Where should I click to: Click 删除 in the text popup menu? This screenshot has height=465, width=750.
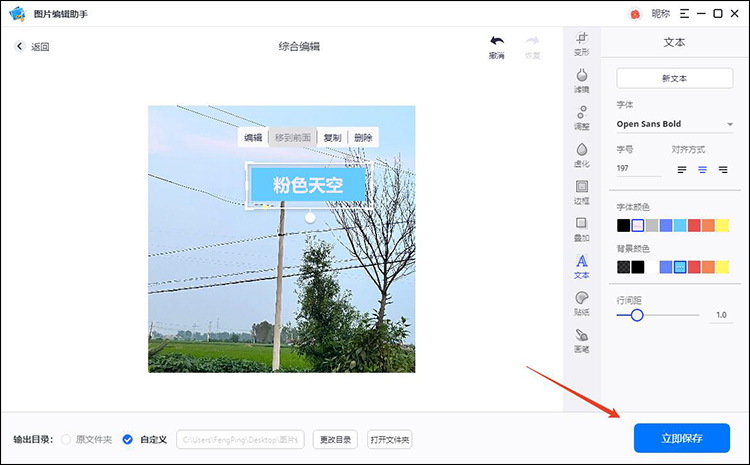pyautogui.click(x=363, y=138)
